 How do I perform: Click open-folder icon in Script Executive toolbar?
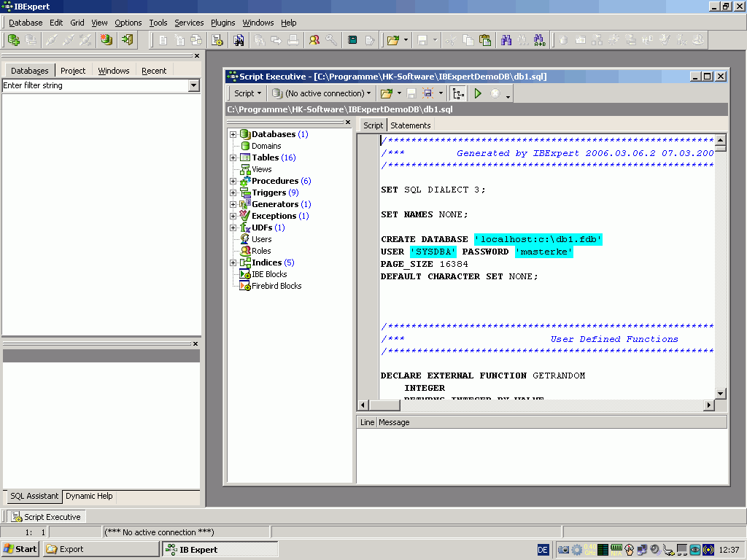pos(387,93)
